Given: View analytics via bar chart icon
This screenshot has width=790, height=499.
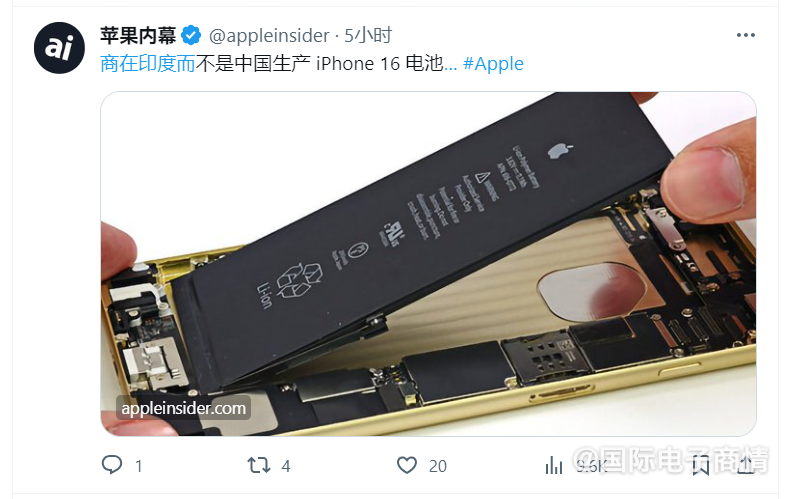Looking at the screenshot, I should (554, 465).
